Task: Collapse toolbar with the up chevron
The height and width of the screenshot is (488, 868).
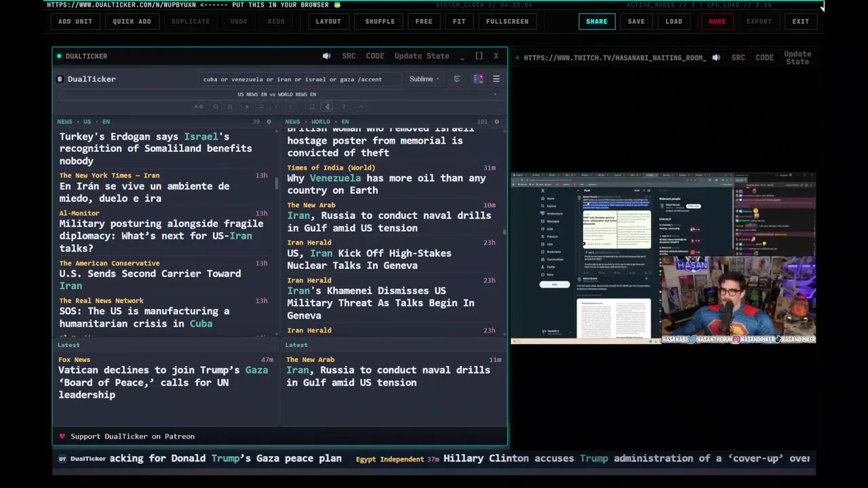Action: (x=361, y=106)
